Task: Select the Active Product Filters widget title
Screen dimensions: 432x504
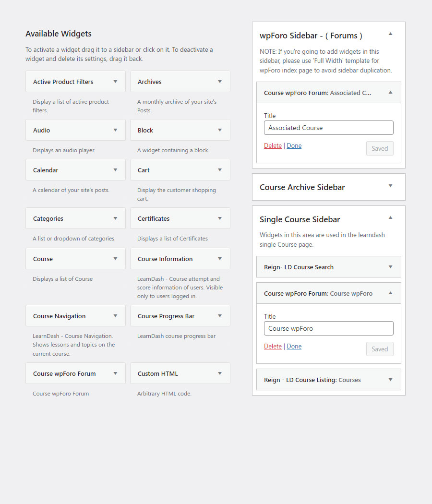Action: (x=63, y=82)
